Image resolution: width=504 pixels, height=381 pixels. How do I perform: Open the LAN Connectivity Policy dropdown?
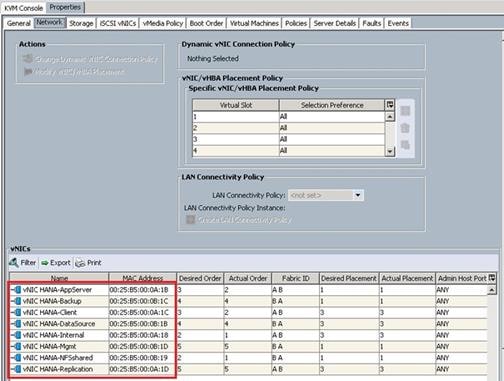358,195
